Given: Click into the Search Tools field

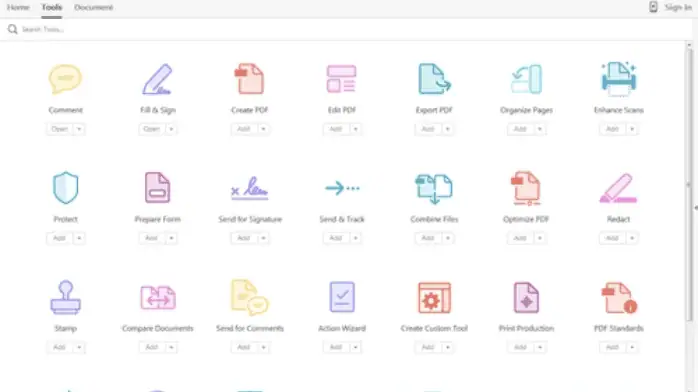Looking at the screenshot, I should click(347, 29).
